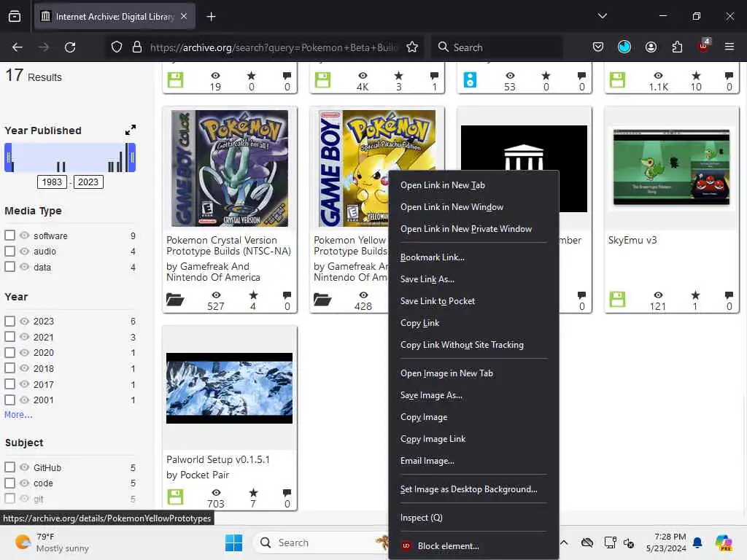Check the software media type checkbox
Image resolution: width=747 pixels, height=560 pixels.
coord(9,236)
